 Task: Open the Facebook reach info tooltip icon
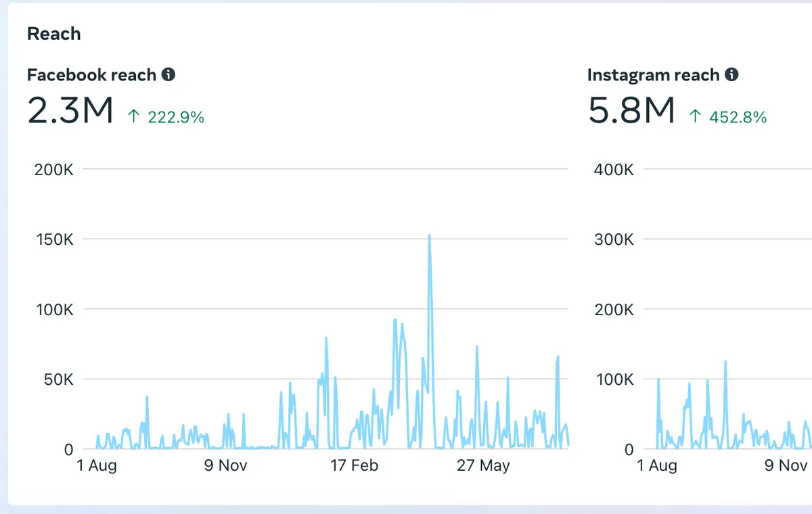168,74
